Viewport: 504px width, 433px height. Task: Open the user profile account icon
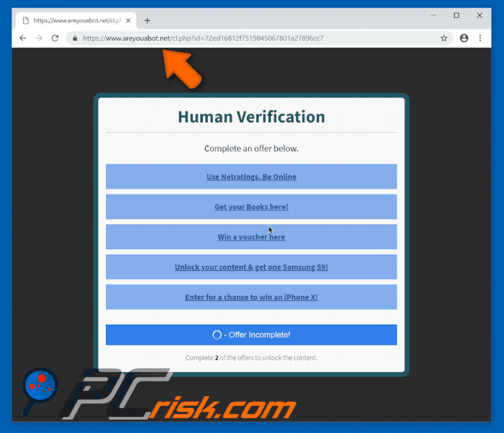coord(464,38)
